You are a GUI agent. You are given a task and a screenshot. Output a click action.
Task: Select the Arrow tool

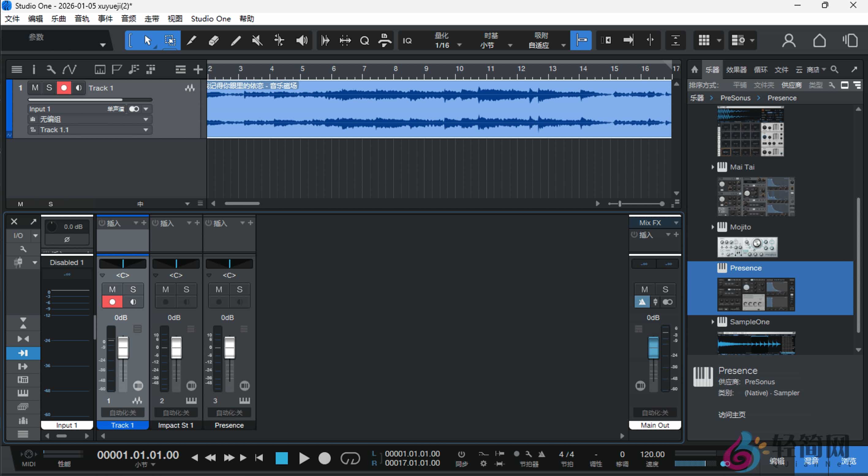coord(147,40)
